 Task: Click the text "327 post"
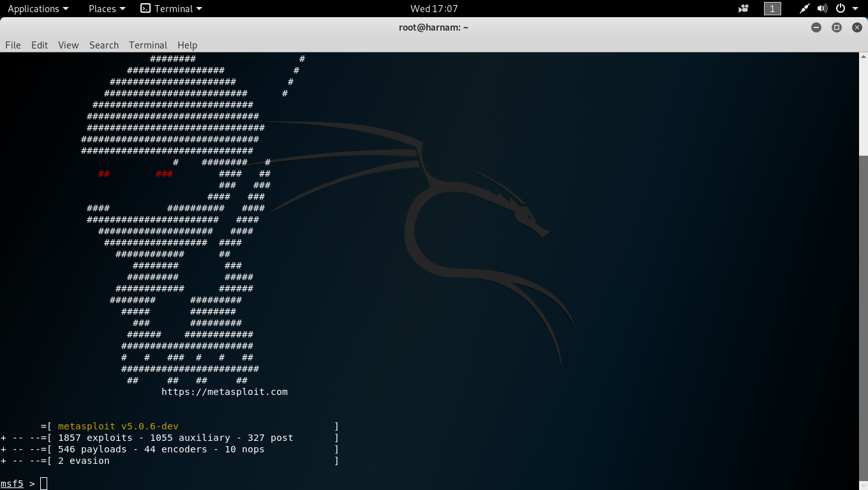[x=270, y=438]
